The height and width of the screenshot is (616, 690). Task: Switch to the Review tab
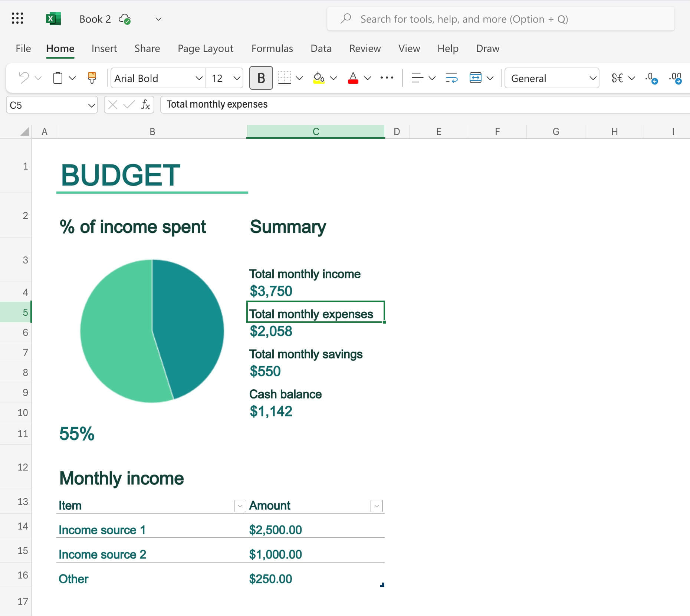[365, 48]
